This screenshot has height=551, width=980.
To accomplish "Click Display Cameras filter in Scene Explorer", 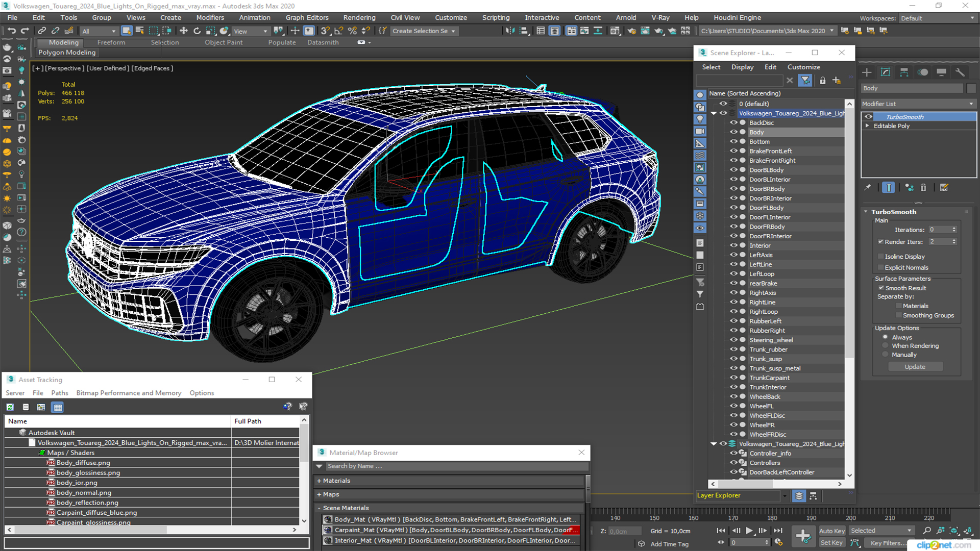I will (x=700, y=131).
